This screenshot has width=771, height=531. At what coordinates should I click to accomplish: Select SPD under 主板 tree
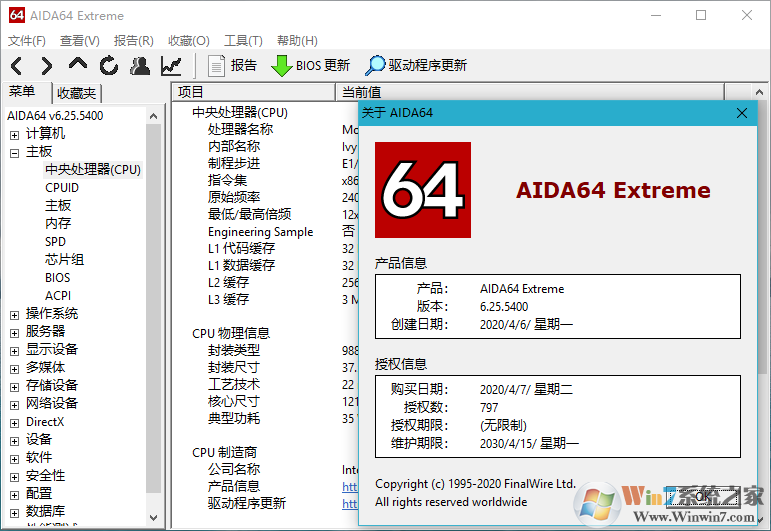click(x=55, y=242)
